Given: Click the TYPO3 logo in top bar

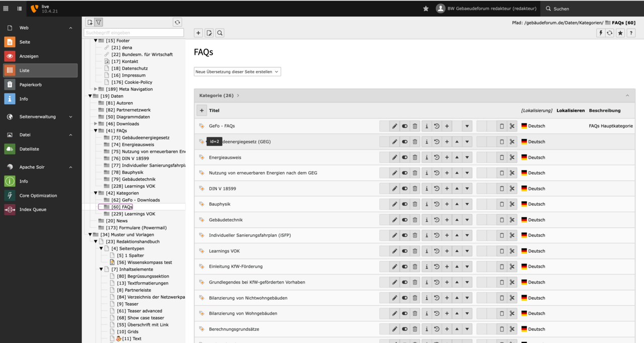Looking at the screenshot, I should click(x=34, y=9).
